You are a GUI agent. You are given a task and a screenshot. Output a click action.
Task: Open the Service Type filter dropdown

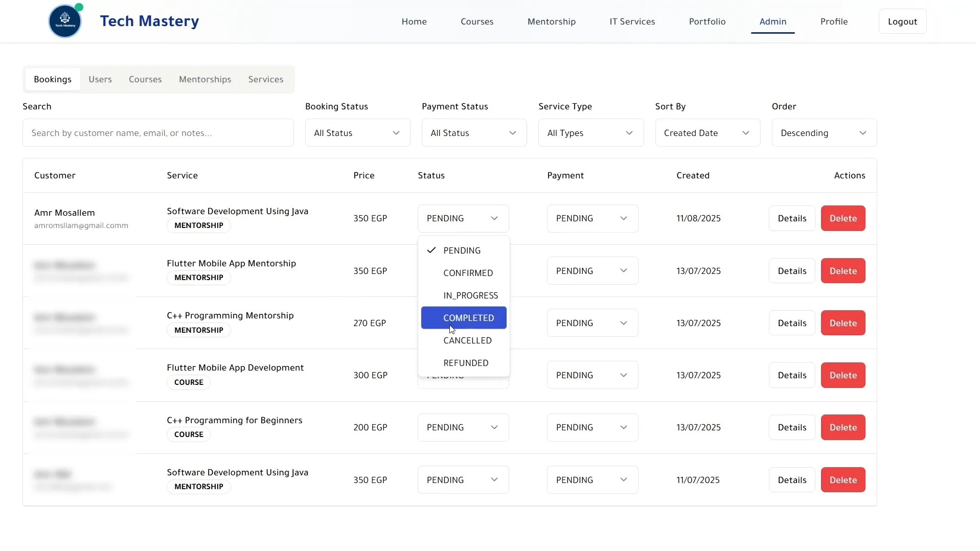[590, 133]
